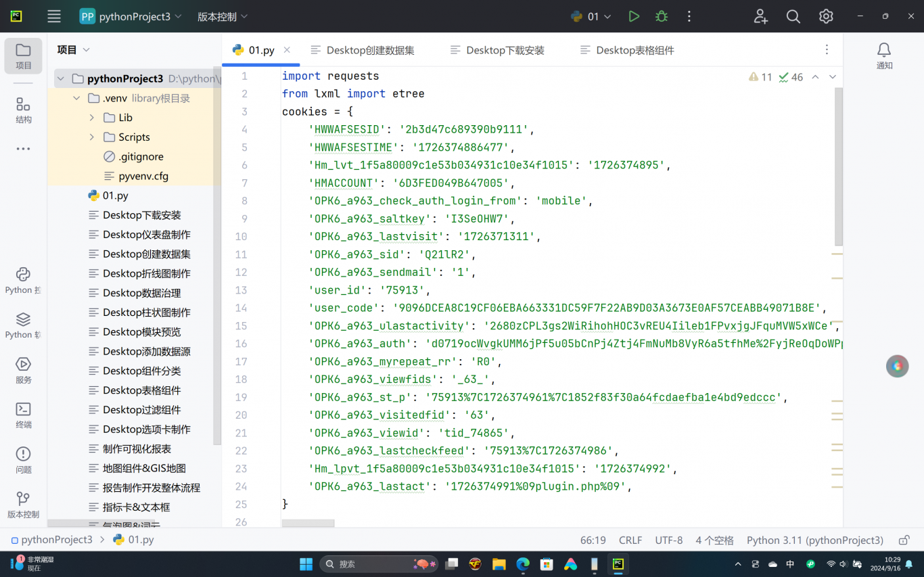Open the Notifications bell panel

(884, 55)
